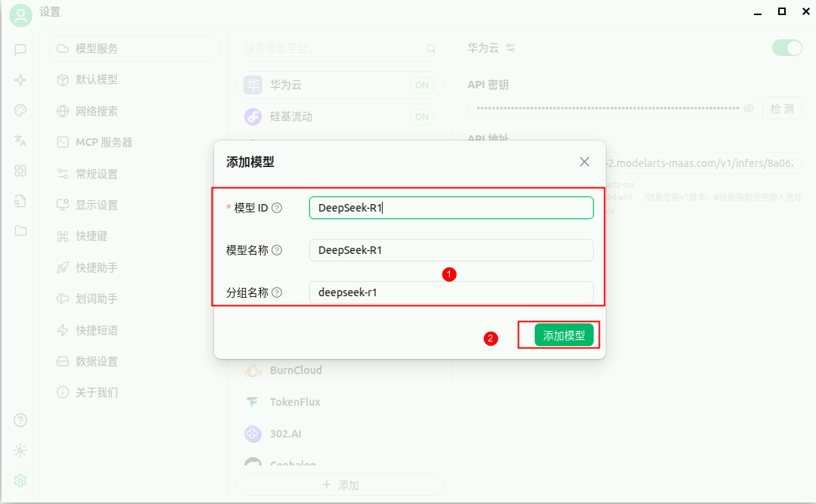The width and height of the screenshot is (816, 504).
Task: Click the ON badge for 硅基流动
Action: (x=422, y=116)
